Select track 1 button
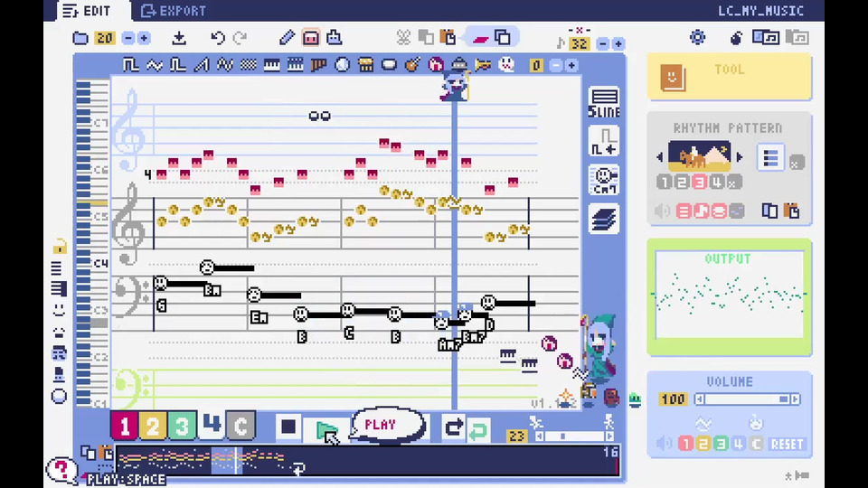Viewport: 868px width, 488px height. pos(125,426)
